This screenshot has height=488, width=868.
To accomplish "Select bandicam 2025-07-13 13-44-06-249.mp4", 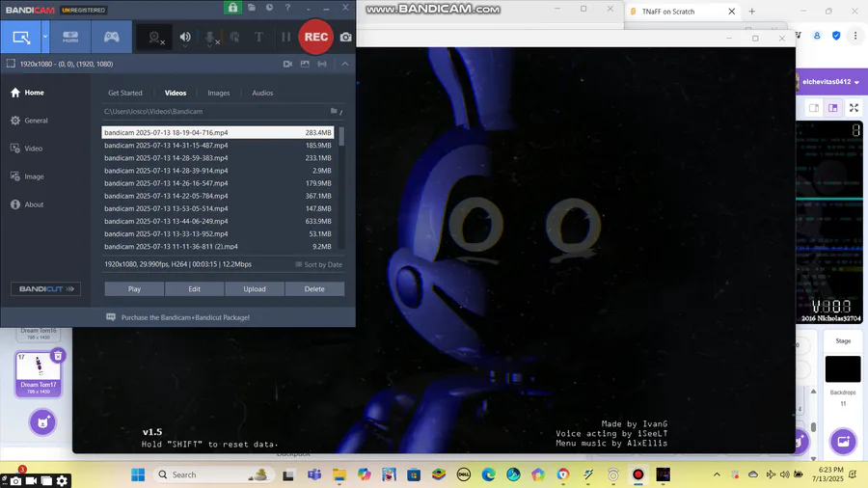I will (218, 221).
